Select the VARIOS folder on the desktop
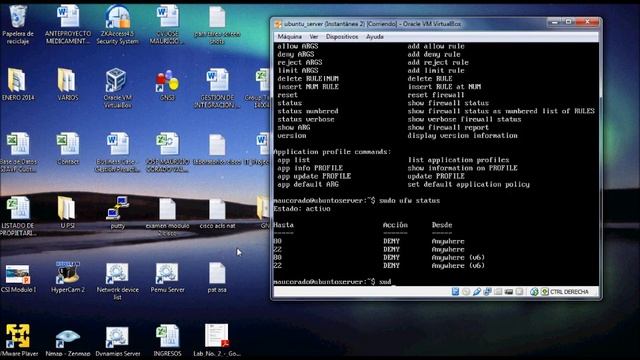Viewport: 640px width, 360px height. [x=67, y=84]
